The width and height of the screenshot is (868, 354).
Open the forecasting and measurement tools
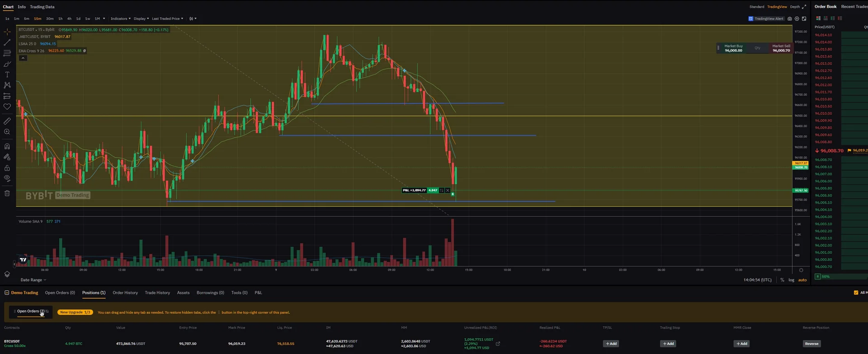[7, 96]
